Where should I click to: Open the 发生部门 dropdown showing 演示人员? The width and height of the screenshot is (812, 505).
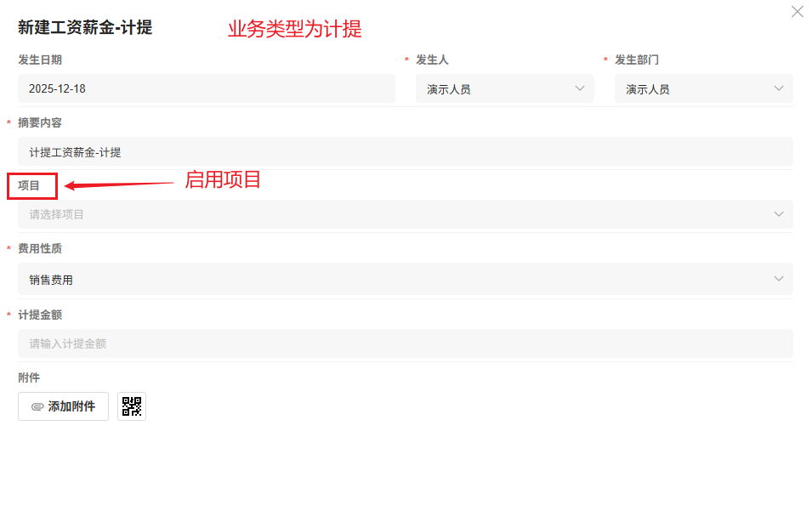tap(702, 88)
